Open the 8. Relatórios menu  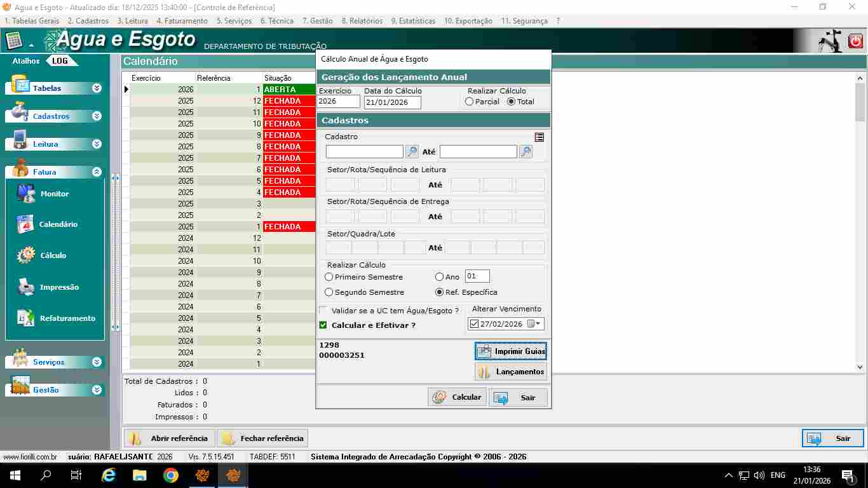[362, 21]
